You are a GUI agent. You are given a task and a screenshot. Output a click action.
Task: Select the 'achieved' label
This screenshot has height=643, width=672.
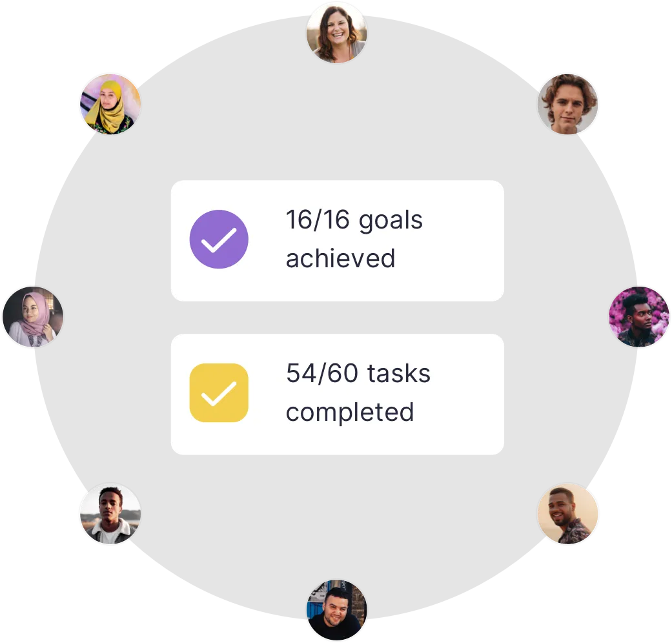(340, 258)
